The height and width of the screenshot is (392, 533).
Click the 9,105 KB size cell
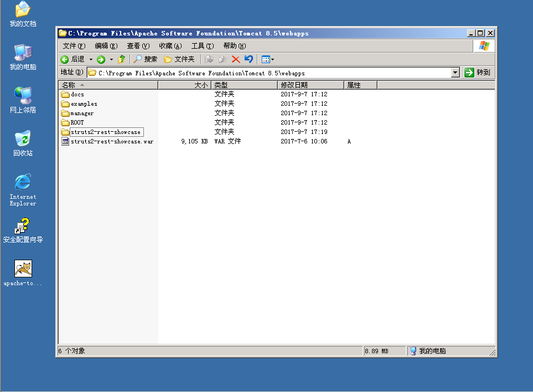point(194,141)
